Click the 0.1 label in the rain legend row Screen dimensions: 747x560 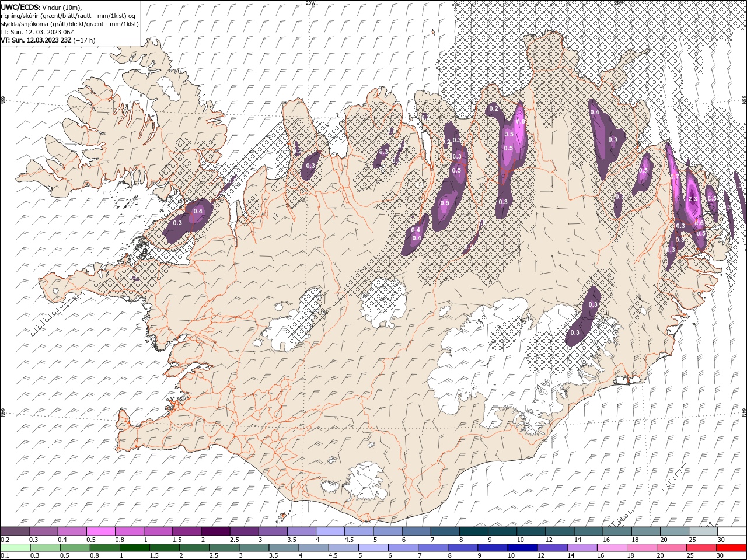click(5, 556)
